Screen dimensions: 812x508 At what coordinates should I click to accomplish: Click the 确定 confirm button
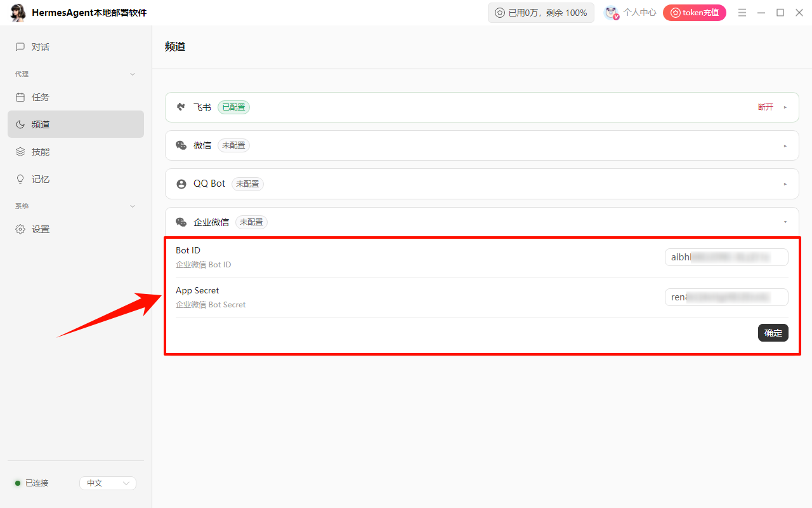[773, 333]
